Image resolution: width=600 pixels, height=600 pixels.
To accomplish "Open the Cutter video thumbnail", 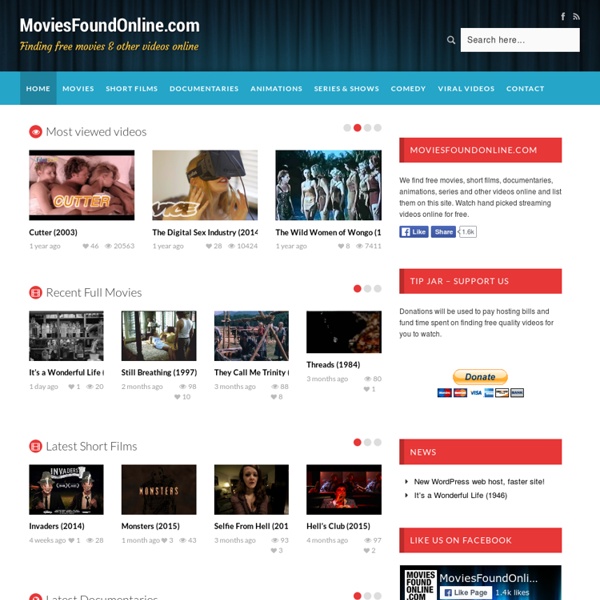I will point(82,185).
